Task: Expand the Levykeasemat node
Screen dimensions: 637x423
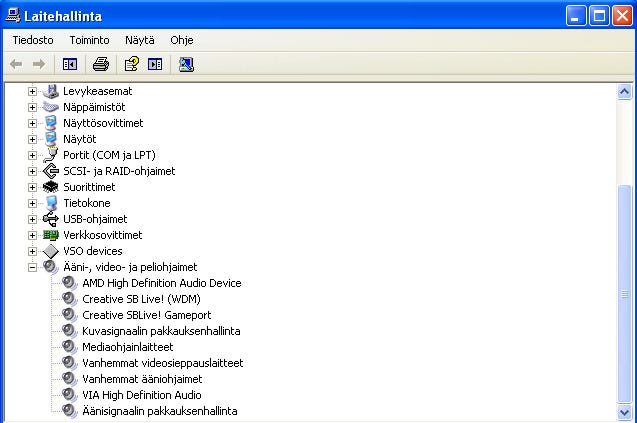Action: (32, 91)
